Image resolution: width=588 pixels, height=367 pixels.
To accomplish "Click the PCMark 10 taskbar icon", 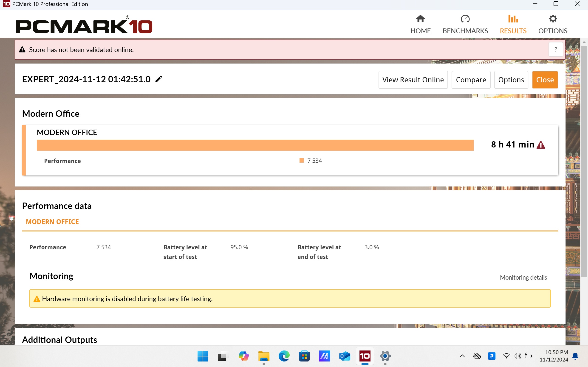I will click(365, 356).
